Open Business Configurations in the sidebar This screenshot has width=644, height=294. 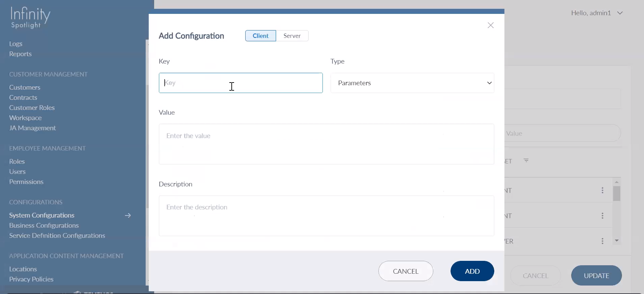[x=44, y=226]
